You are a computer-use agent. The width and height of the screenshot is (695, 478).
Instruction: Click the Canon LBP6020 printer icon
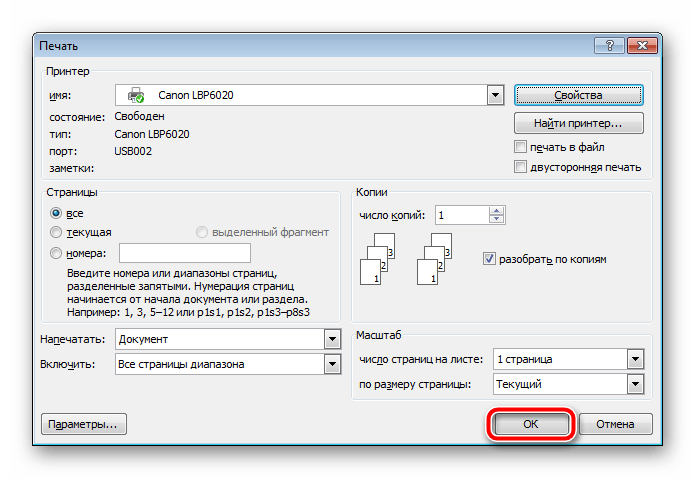coord(136,95)
